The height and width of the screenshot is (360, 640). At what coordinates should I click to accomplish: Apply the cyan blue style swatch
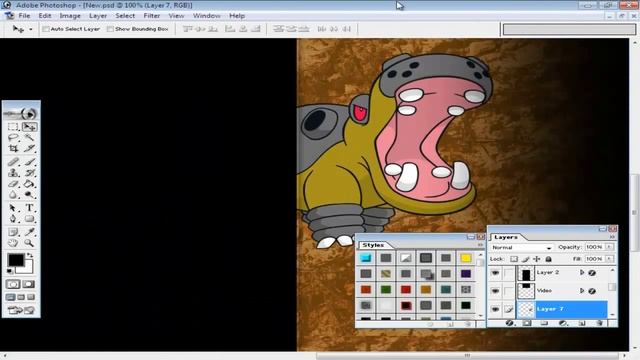pos(366,258)
